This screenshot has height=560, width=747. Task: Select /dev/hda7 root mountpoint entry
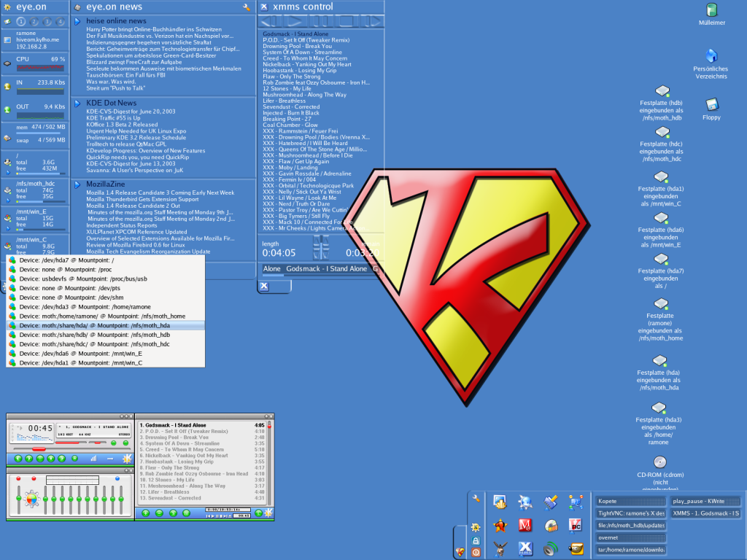coord(106,260)
